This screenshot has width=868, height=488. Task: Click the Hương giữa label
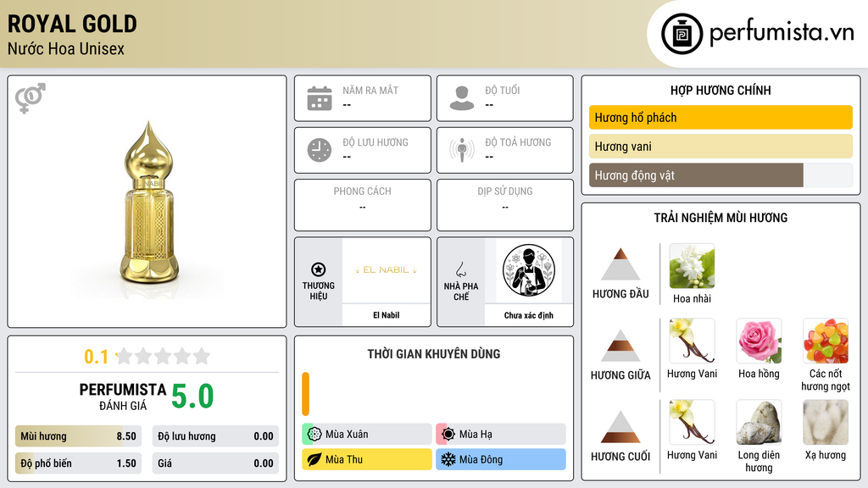click(x=620, y=375)
